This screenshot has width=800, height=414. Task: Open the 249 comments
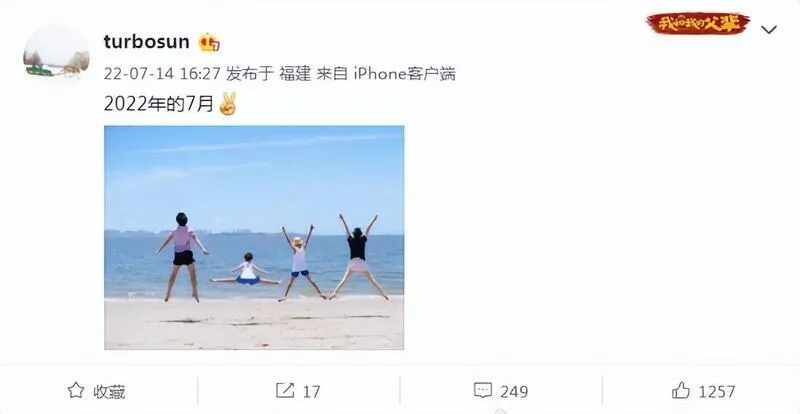click(514, 392)
